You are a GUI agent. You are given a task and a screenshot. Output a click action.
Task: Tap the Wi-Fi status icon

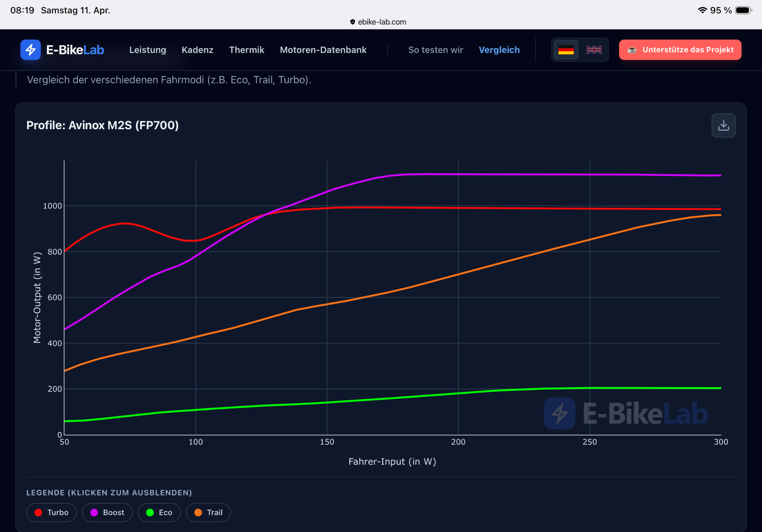pos(703,10)
